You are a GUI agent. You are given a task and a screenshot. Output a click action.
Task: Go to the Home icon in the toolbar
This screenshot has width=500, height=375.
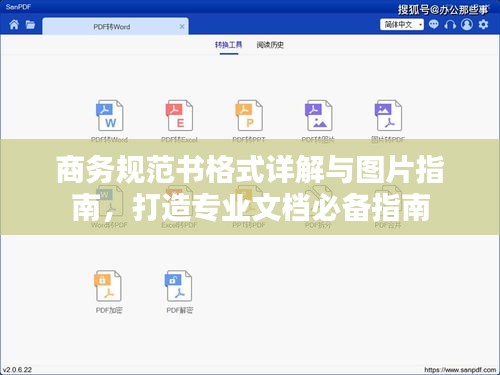coord(14,25)
